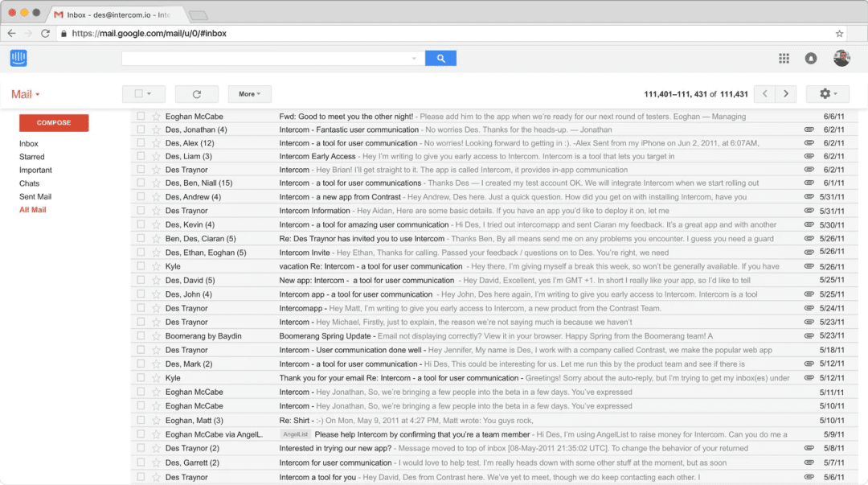Click the Intercom logo icon
868x485 pixels.
(18, 58)
